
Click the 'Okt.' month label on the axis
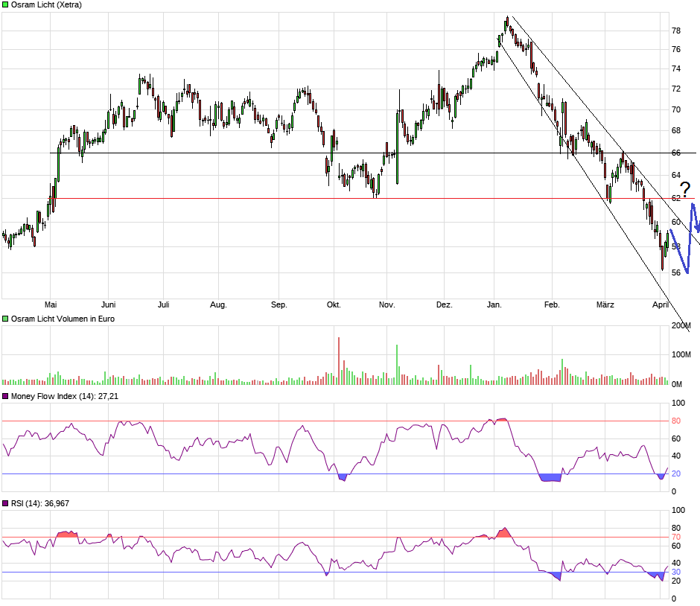pos(334,304)
